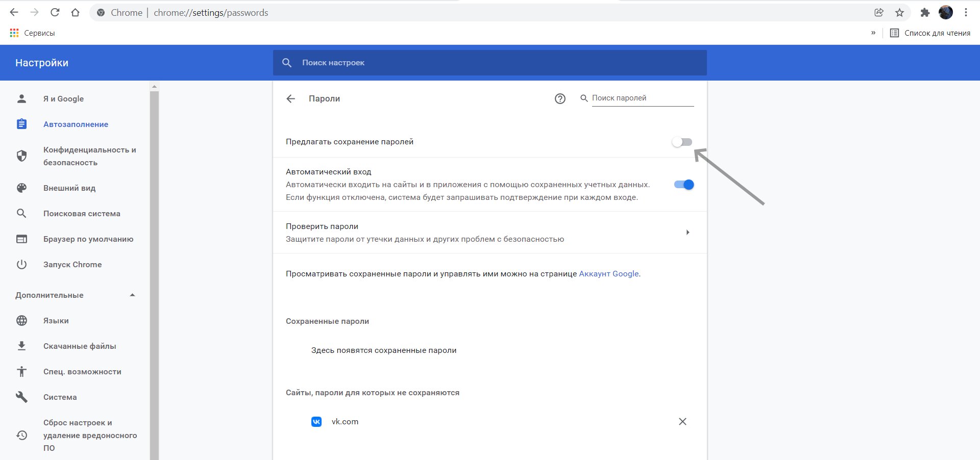The image size is (980, 460).
Task: Go back with the browser back arrow
Action: (x=14, y=12)
